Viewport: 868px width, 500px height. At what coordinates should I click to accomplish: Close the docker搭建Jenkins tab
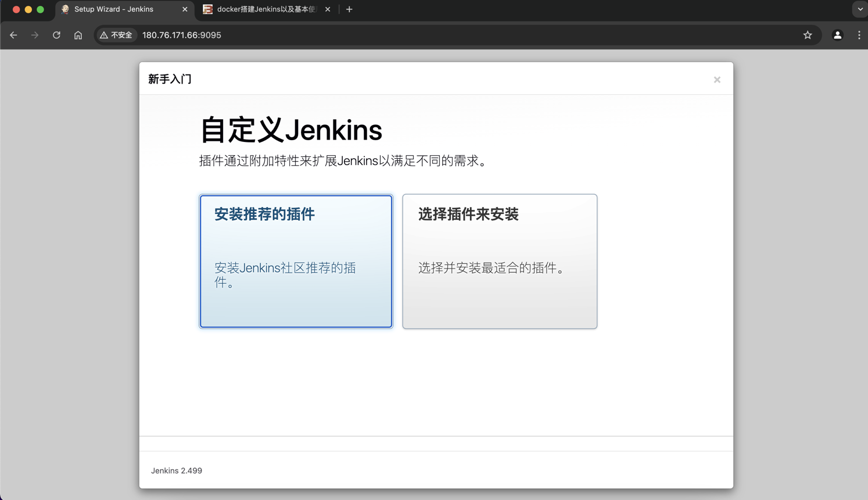pyautogui.click(x=328, y=9)
